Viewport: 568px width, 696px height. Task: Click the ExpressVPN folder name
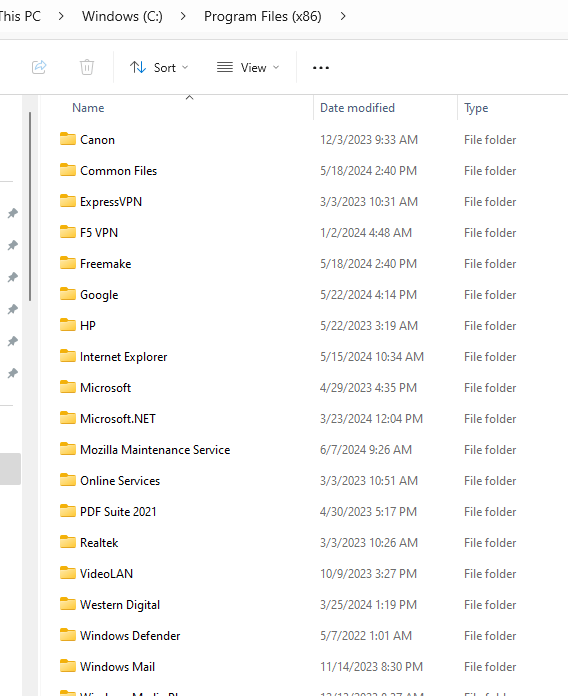pos(111,202)
